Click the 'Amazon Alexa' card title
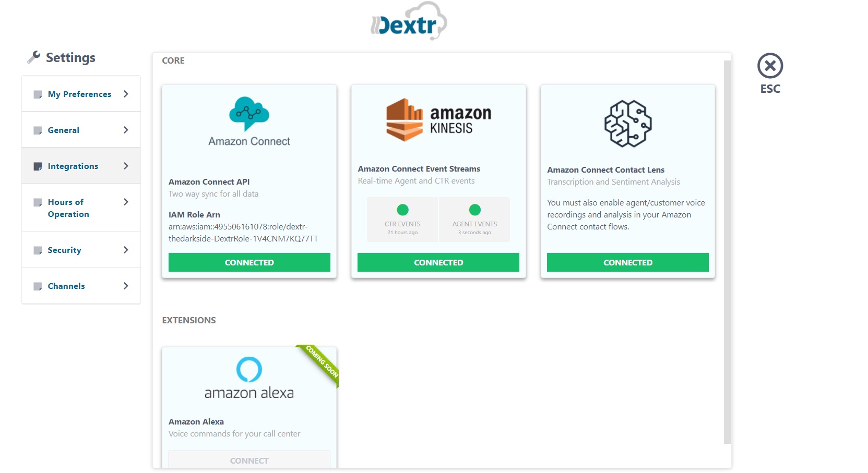 pos(196,422)
